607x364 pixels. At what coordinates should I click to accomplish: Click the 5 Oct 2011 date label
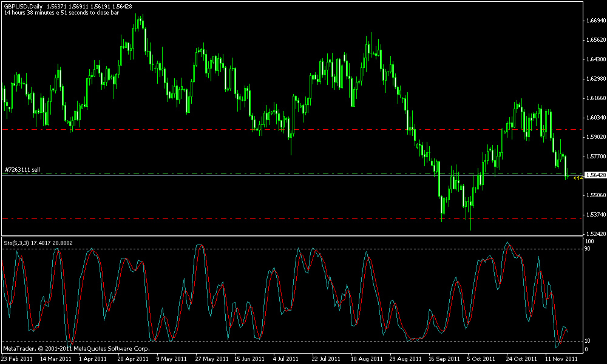(481, 359)
